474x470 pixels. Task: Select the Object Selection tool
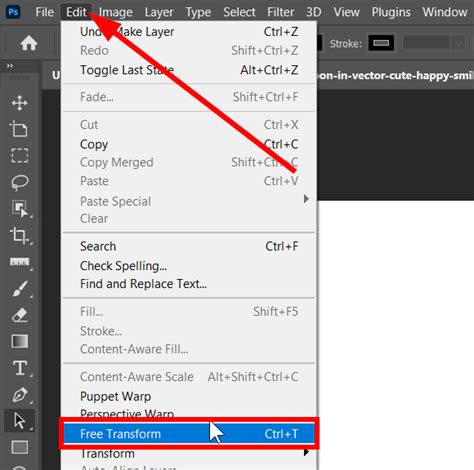pyautogui.click(x=21, y=209)
